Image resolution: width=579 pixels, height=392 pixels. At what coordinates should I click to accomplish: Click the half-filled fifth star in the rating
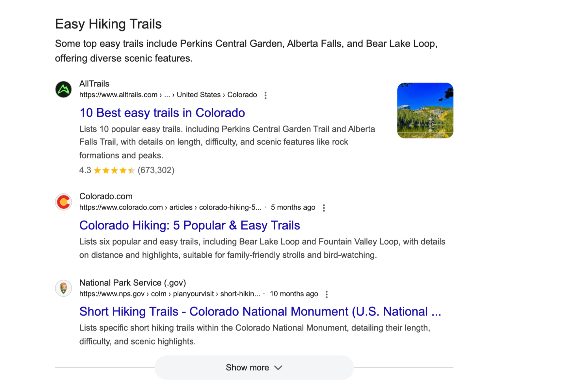(132, 170)
